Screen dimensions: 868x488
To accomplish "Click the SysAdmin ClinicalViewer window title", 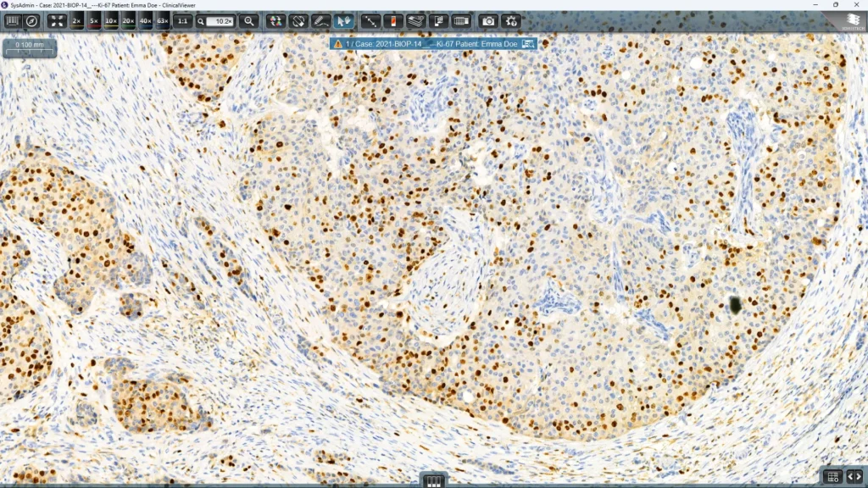I will [x=103, y=5].
